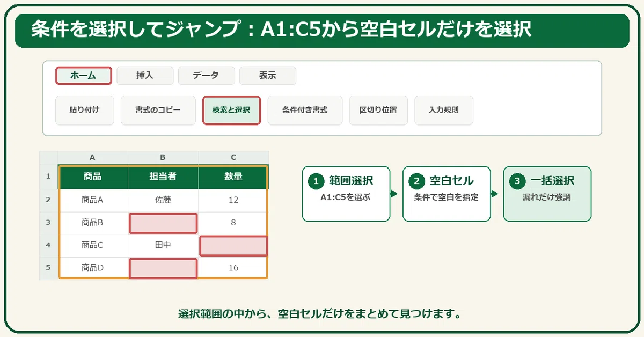Click cell with value 12
The height and width of the screenshot is (337, 644).
(233, 200)
